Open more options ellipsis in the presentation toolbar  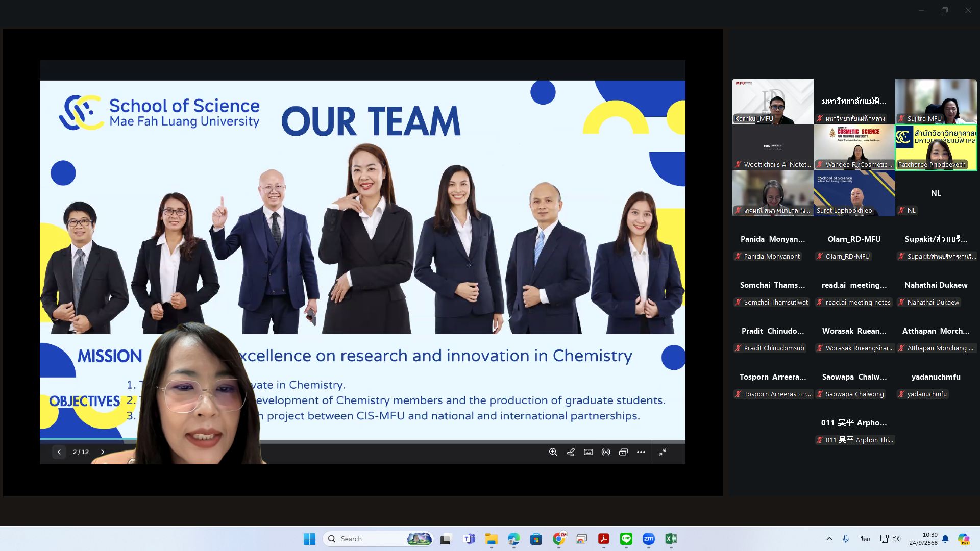[641, 452]
